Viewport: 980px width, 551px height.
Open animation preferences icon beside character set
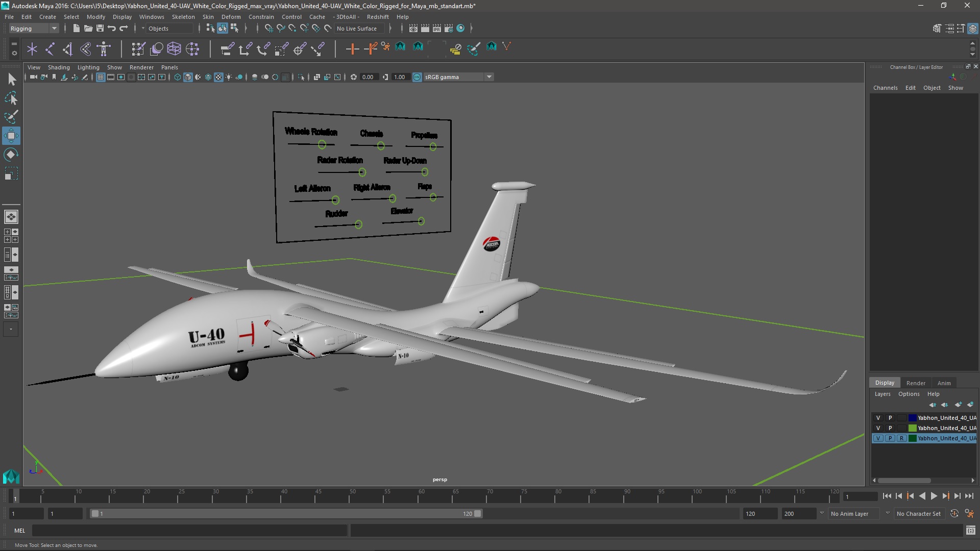(x=969, y=514)
